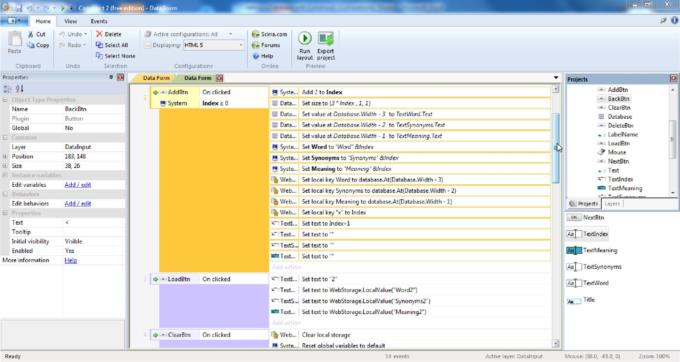This screenshot has width=680, height=362.
Task: Select BackBtn in Projects tree
Action: [618, 99]
